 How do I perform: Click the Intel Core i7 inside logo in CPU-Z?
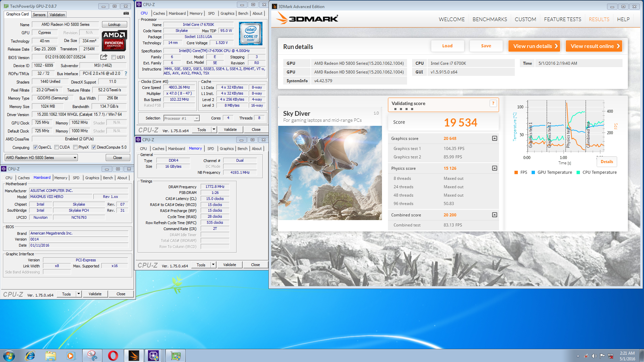(x=250, y=34)
